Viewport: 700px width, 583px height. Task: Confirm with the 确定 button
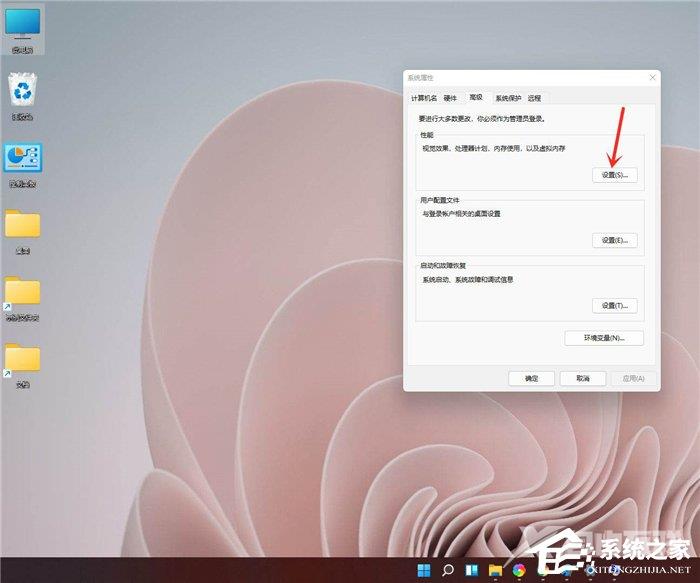coord(531,379)
